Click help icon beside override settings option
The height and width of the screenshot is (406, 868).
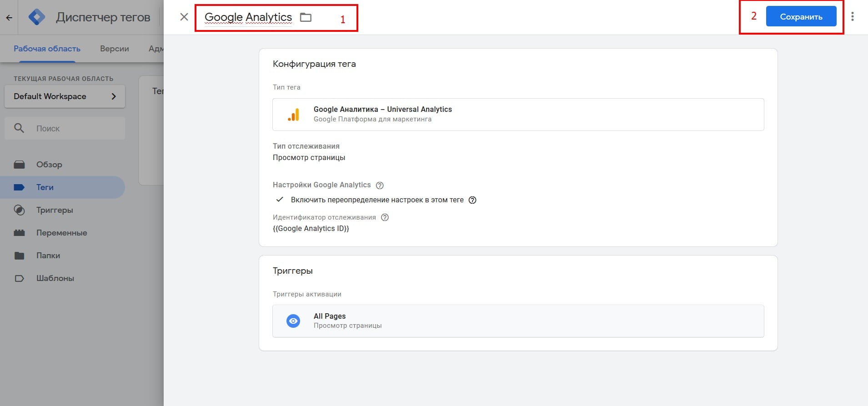(472, 200)
